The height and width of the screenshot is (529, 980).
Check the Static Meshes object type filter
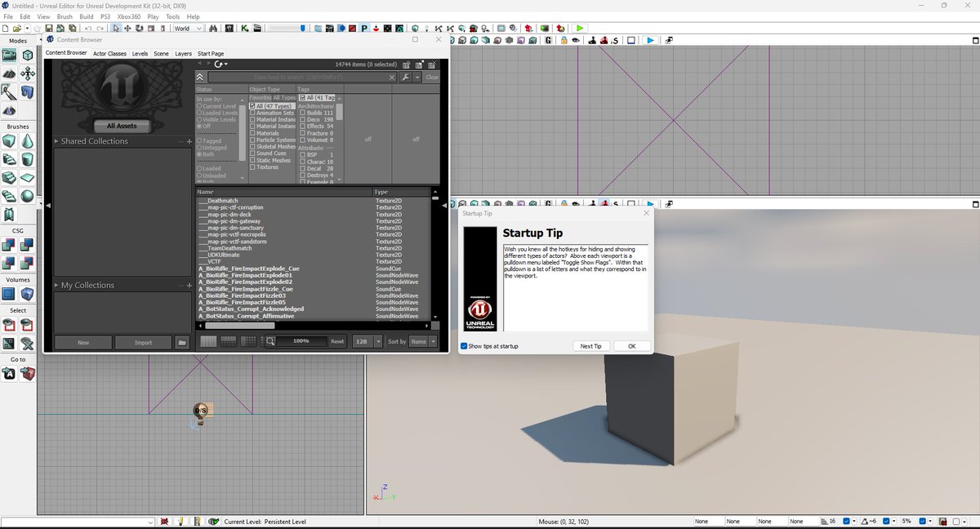[x=253, y=160]
